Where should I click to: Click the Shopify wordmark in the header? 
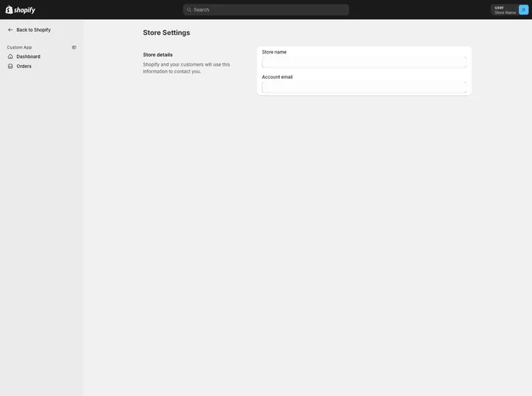(25, 10)
